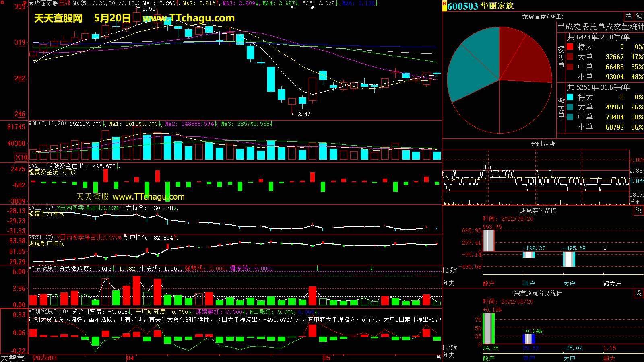Click the X10 volume scale marker
Screen dimensions: 644x362
coord(21,157)
